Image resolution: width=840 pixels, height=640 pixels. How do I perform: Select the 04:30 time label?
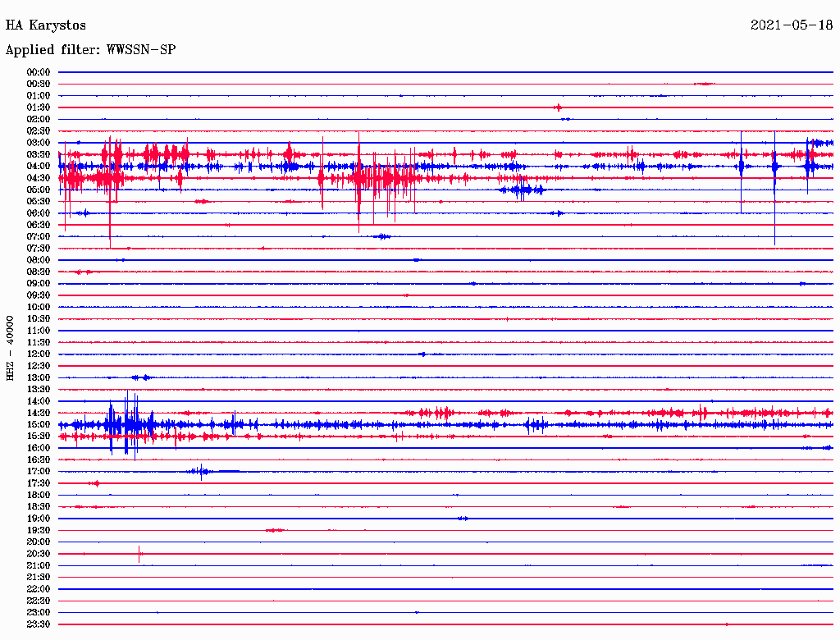click(x=39, y=178)
